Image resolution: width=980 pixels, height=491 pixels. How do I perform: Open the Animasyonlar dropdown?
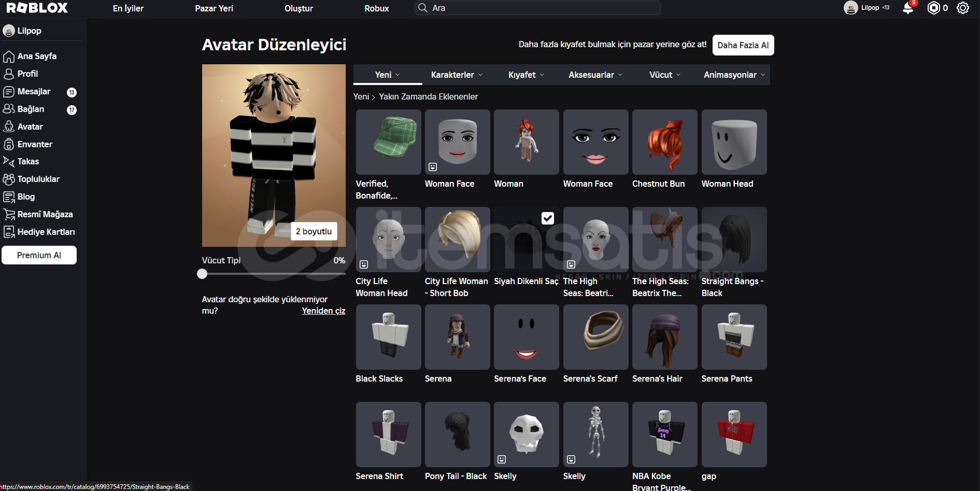pyautogui.click(x=733, y=75)
